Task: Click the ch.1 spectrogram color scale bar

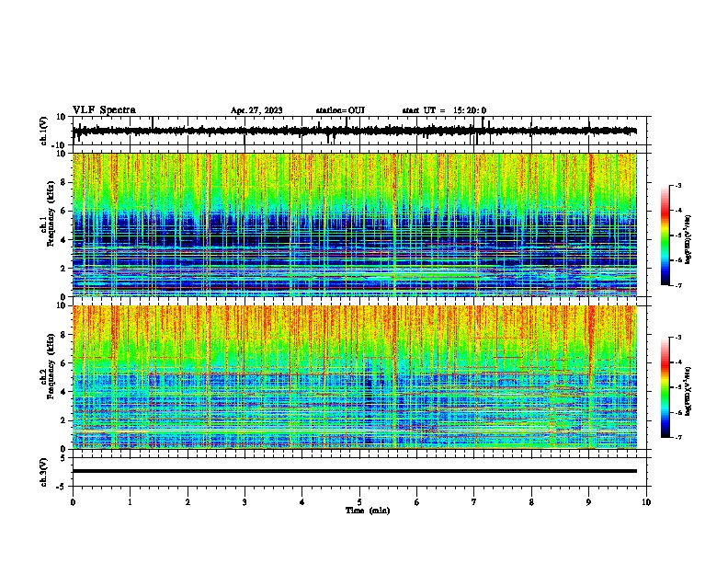Action: pos(665,236)
